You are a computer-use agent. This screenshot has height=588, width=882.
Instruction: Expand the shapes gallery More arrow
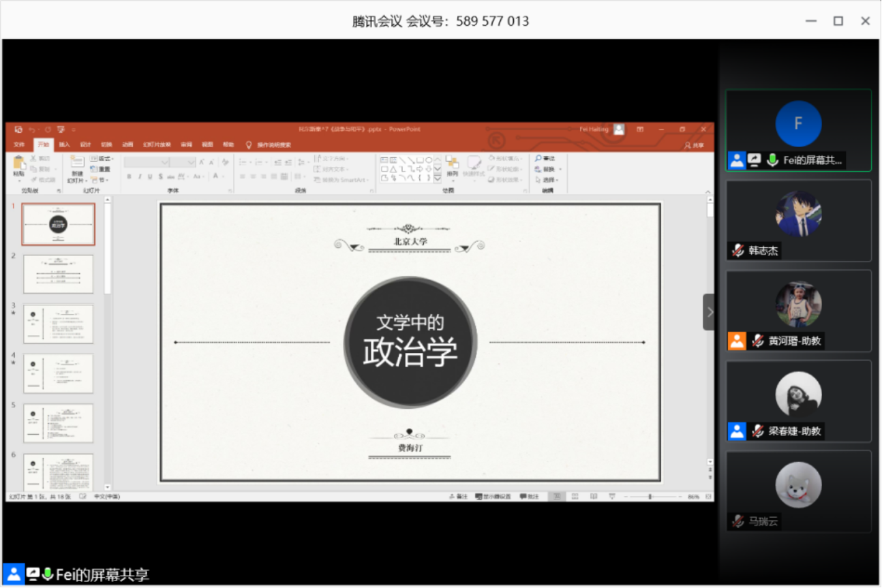438,179
